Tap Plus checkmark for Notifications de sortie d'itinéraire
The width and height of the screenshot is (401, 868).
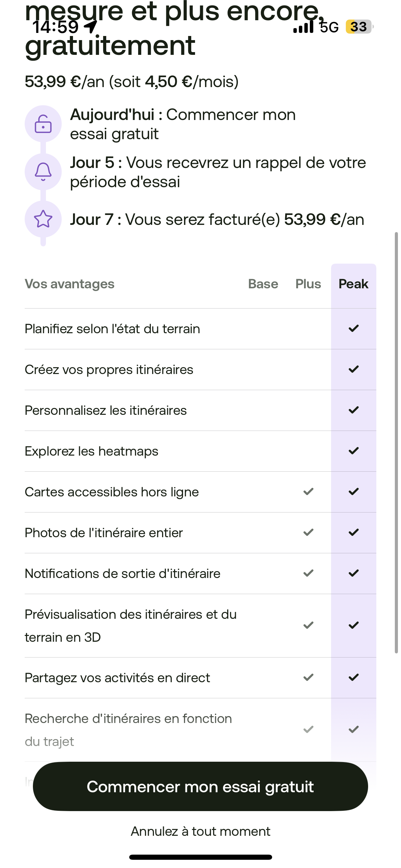308,573
